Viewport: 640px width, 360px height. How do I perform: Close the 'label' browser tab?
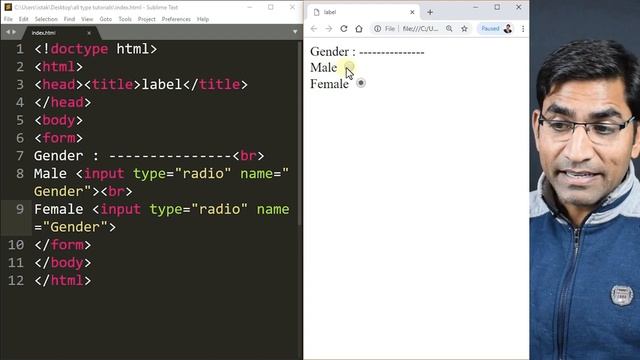[412, 12]
